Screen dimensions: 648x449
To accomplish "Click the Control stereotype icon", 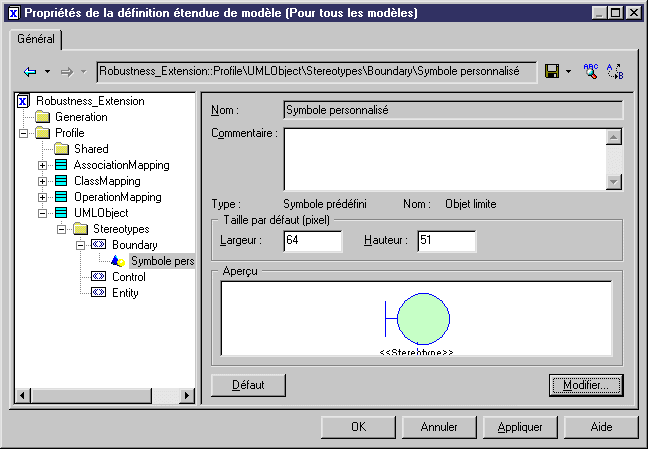I will (x=98, y=276).
